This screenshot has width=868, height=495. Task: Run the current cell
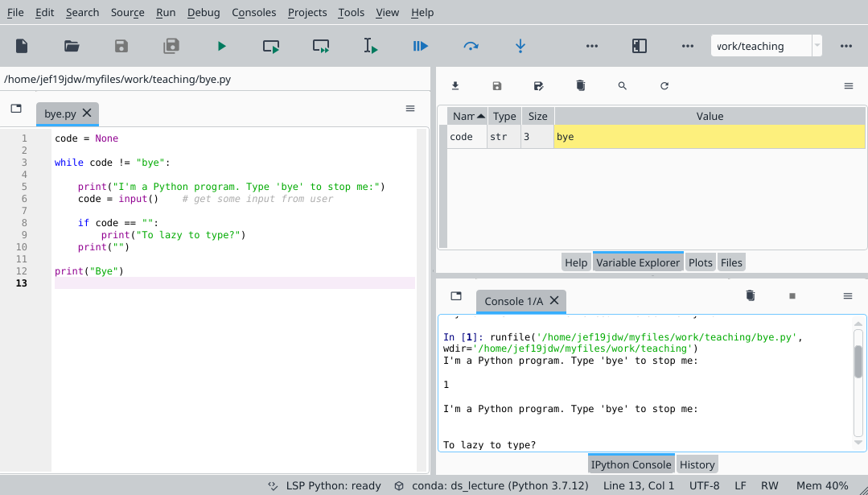coord(270,46)
